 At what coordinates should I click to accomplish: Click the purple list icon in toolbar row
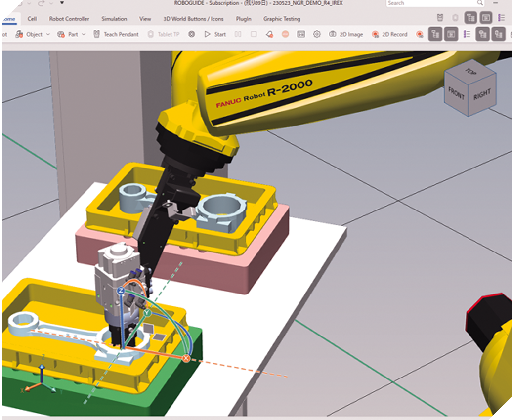pyautogui.click(x=467, y=34)
